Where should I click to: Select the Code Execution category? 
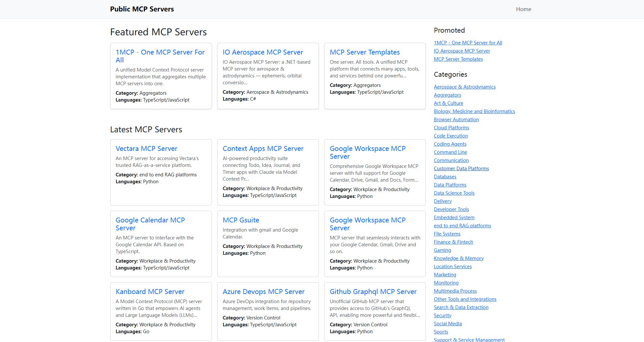tap(451, 136)
